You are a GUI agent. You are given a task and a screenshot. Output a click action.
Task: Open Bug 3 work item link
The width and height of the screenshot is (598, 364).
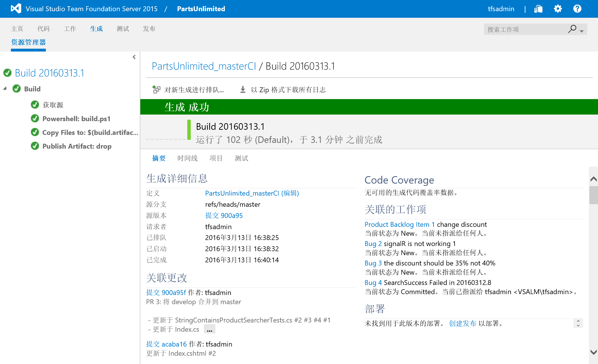pyautogui.click(x=373, y=263)
